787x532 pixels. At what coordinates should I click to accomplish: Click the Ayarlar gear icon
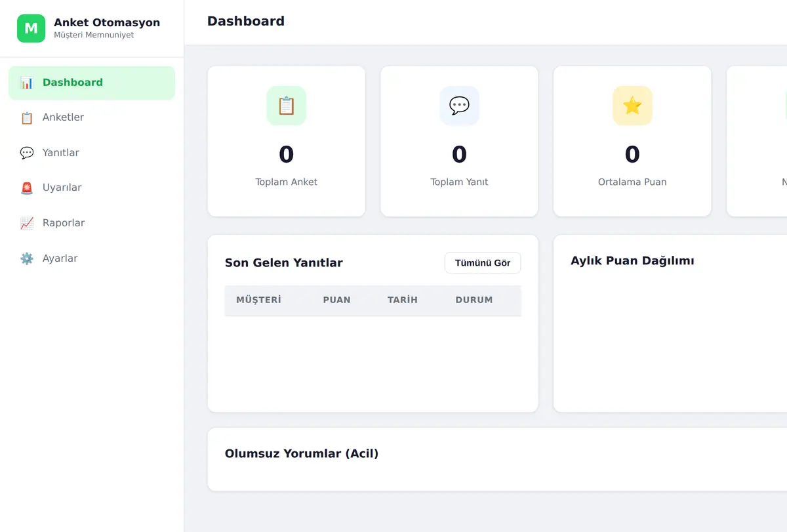click(27, 258)
